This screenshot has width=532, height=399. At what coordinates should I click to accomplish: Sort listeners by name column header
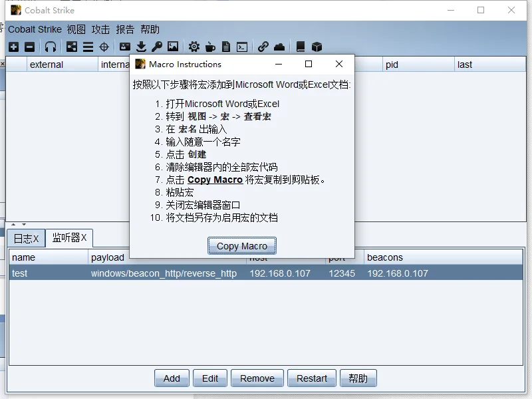49,257
